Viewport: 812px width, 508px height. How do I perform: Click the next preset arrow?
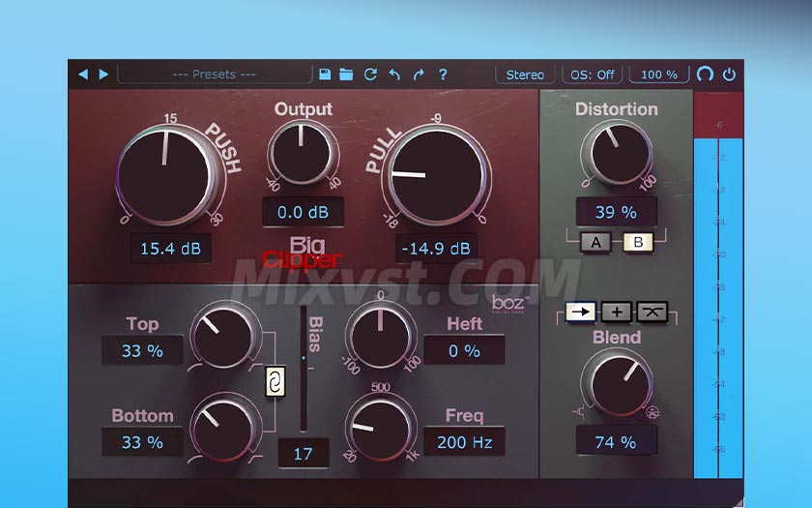coord(103,75)
